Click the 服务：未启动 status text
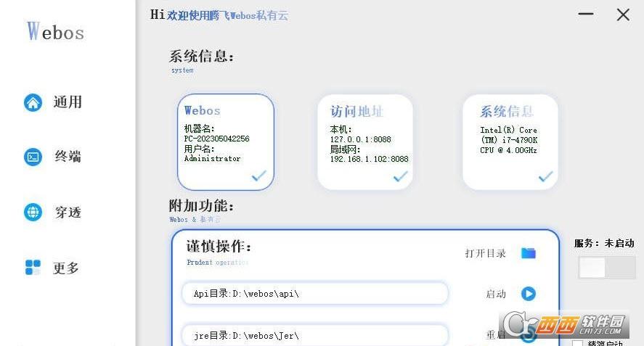The width and height of the screenshot is (644, 346). (604, 244)
